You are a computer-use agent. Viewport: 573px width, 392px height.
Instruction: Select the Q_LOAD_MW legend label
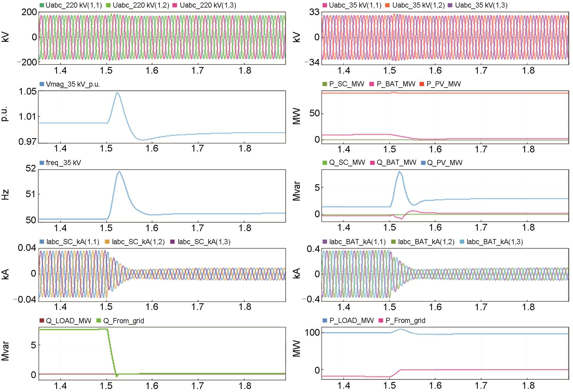[69, 321]
